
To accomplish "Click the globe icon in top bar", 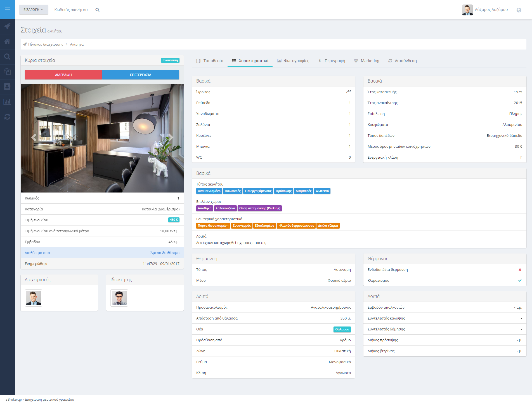I will tap(519, 10).
